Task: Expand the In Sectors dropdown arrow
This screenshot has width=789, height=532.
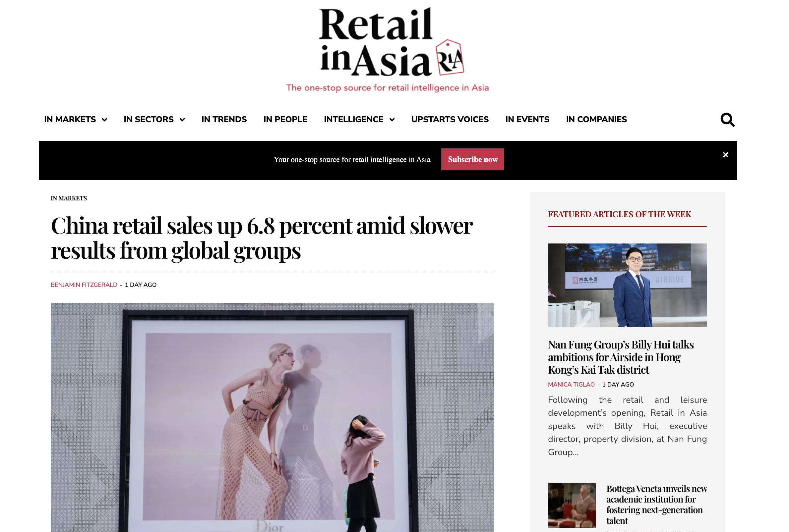Action: tap(182, 120)
